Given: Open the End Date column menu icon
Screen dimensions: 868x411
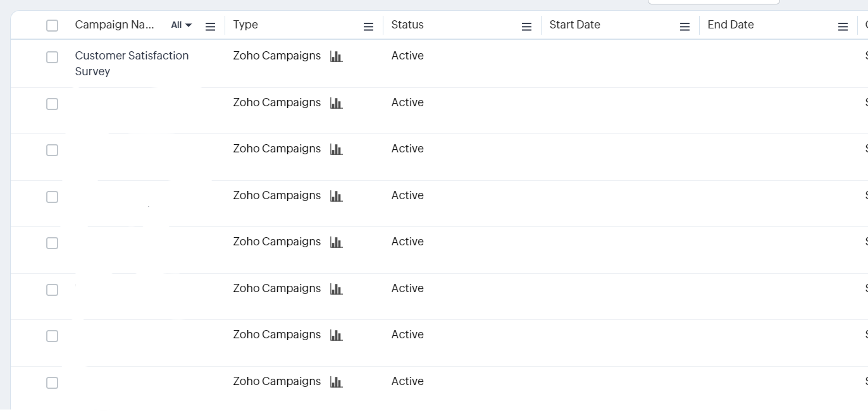Looking at the screenshot, I should pos(843,27).
